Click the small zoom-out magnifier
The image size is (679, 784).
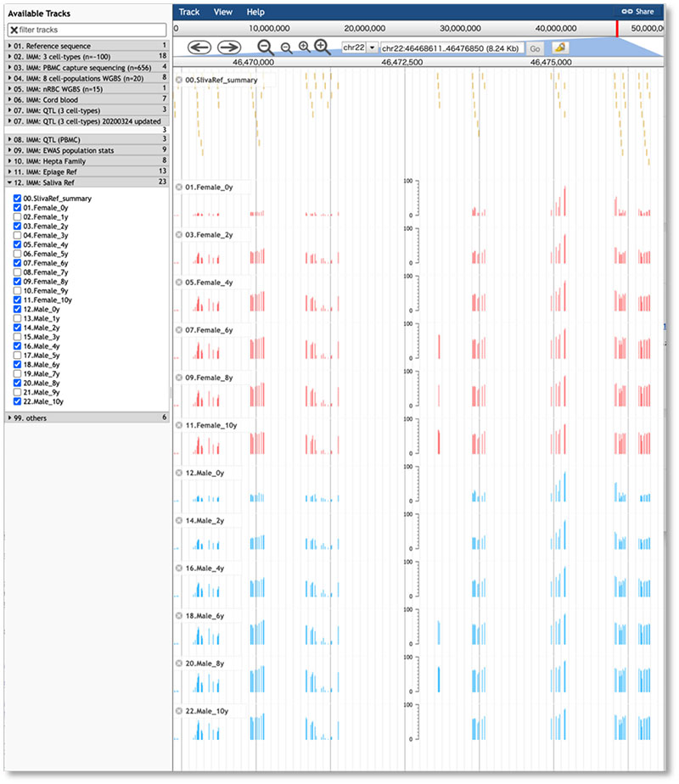pyautogui.click(x=286, y=48)
